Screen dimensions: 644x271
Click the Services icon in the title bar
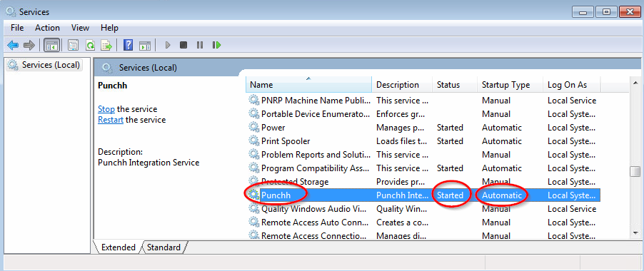tap(11, 11)
